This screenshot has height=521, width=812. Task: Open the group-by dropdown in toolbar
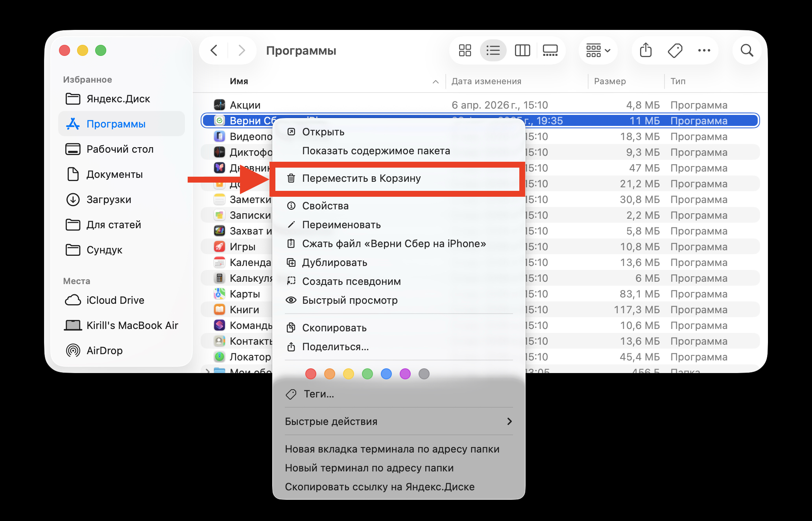[x=598, y=50]
